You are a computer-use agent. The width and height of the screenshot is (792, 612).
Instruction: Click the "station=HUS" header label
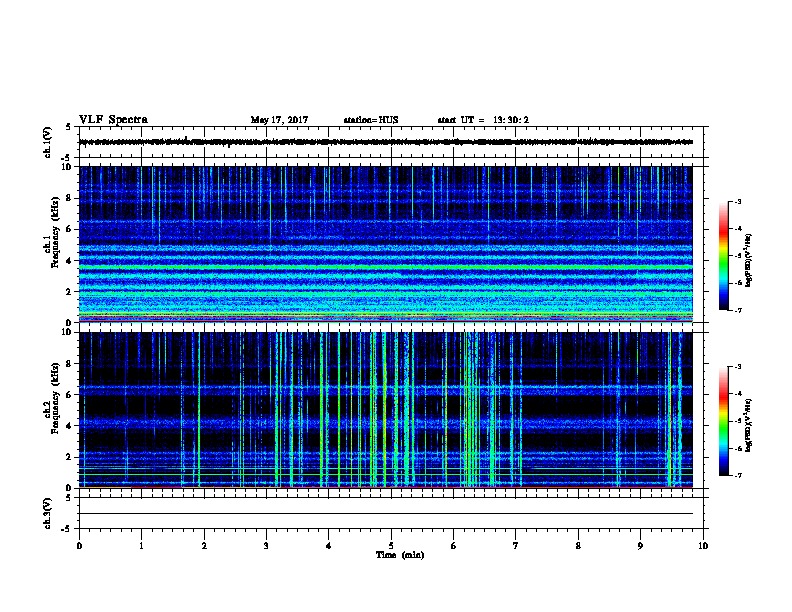[371, 120]
